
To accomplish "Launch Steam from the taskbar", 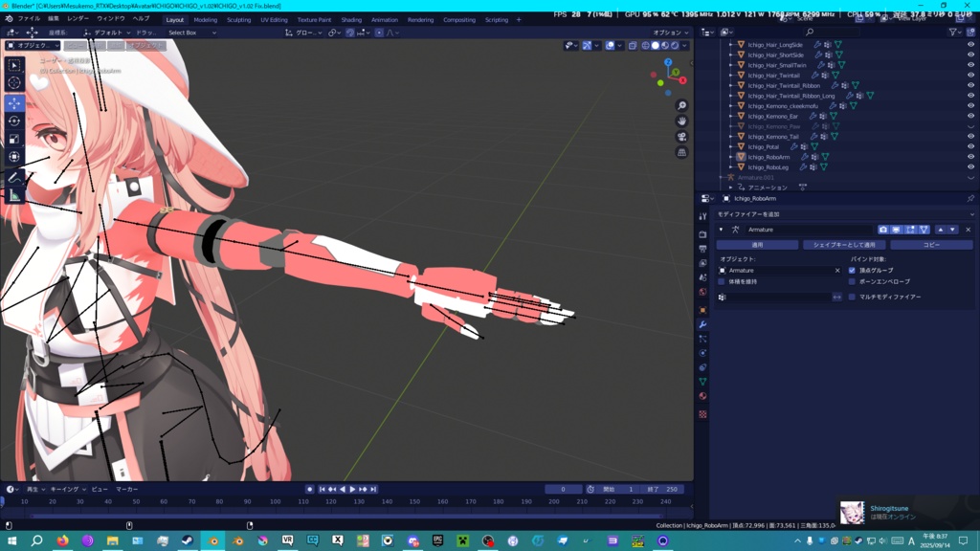I will tap(188, 541).
